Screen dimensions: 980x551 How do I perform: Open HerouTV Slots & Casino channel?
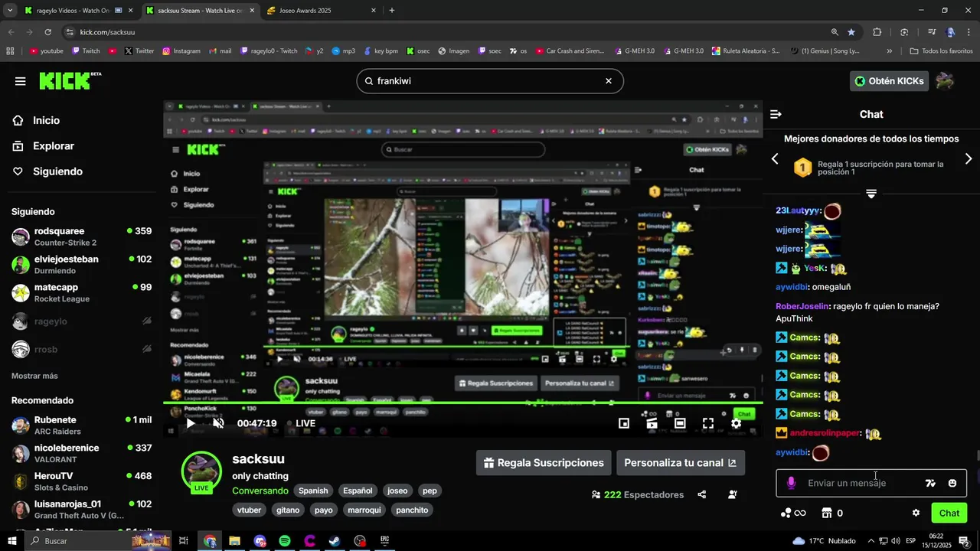pyautogui.click(x=81, y=481)
